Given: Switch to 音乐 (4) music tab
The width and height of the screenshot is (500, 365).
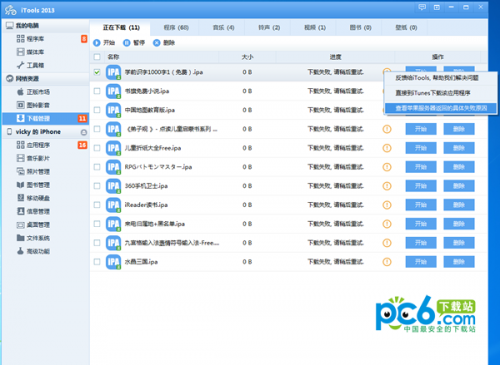Looking at the screenshot, I should tap(223, 28).
